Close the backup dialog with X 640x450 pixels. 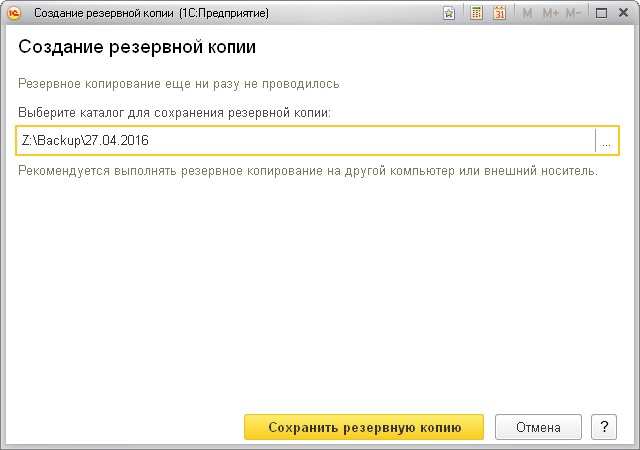(x=624, y=14)
